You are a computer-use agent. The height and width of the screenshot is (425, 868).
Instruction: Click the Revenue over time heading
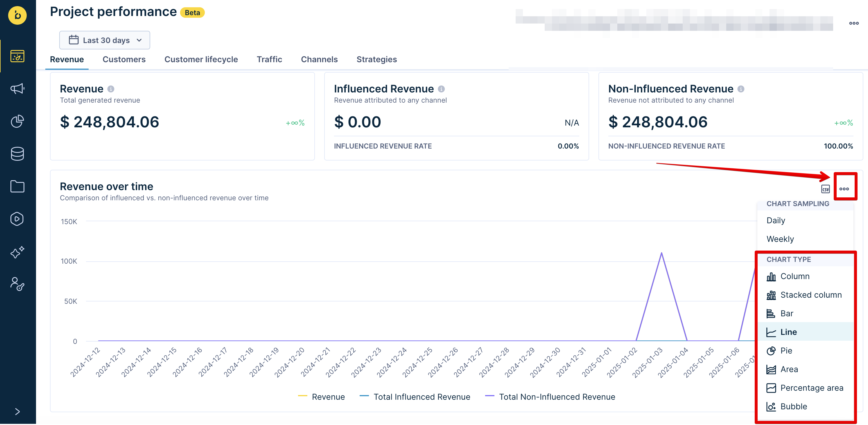click(107, 187)
